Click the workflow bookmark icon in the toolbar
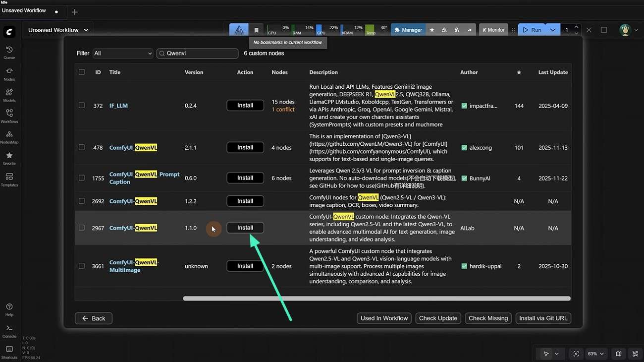Viewport: 644px width, 362px height. pyautogui.click(x=256, y=30)
